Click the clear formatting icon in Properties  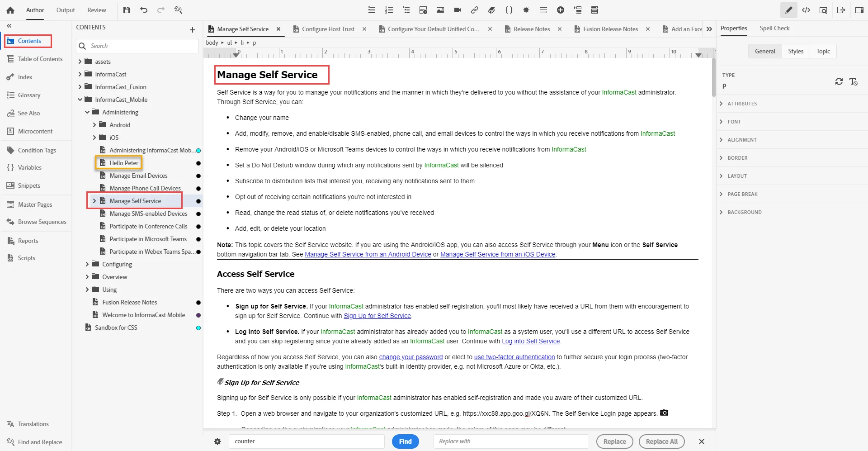point(854,81)
